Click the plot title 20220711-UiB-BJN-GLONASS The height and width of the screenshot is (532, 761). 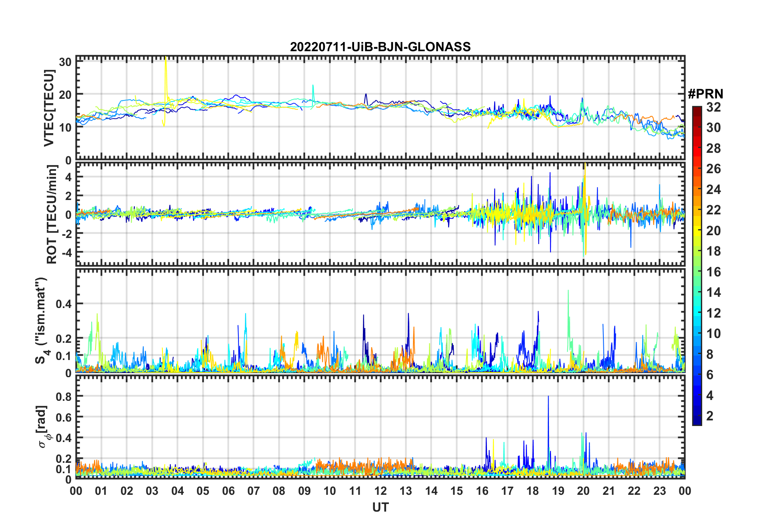coord(380,47)
